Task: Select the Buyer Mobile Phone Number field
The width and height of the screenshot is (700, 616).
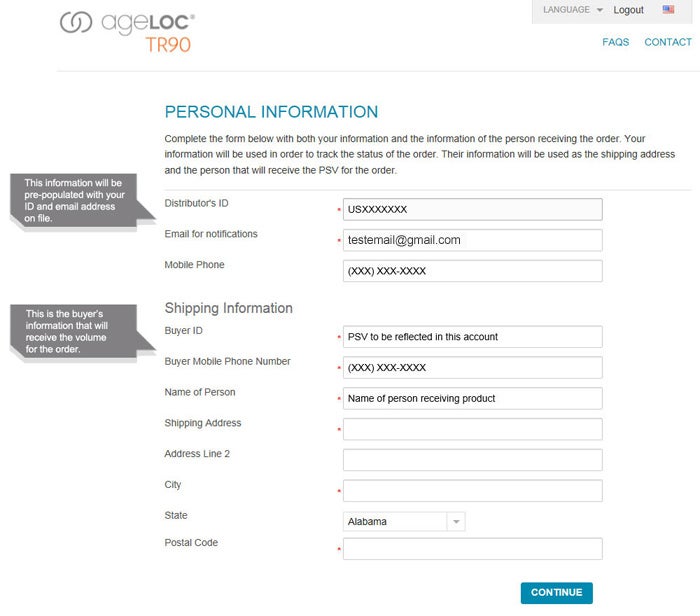Action: [472, 368]
